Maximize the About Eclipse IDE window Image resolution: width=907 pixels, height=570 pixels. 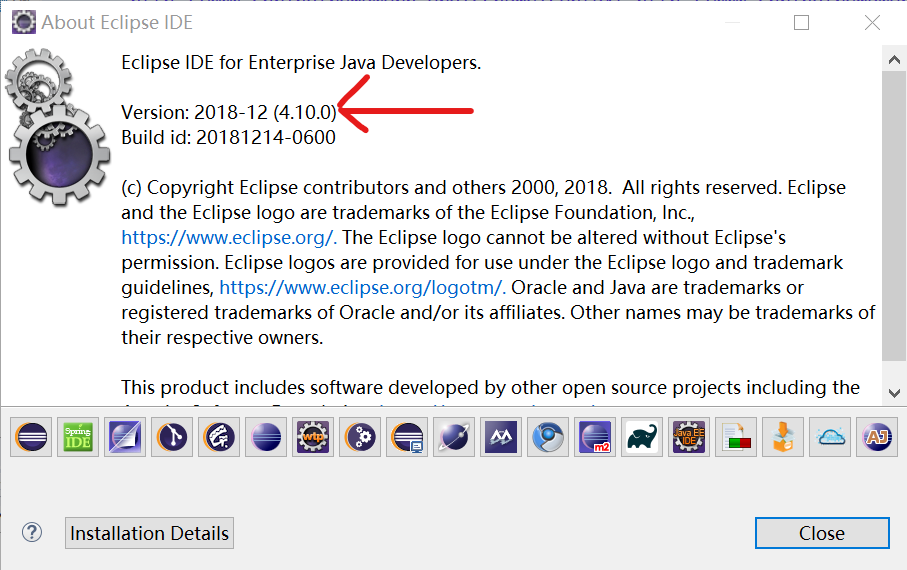pyautogui.click(x=801, y=23)
